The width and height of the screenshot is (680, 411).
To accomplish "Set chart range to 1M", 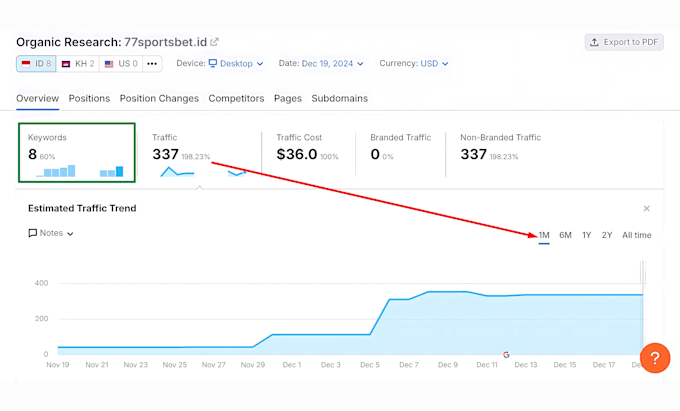I will pyautogui.click(x=544, y=235).
